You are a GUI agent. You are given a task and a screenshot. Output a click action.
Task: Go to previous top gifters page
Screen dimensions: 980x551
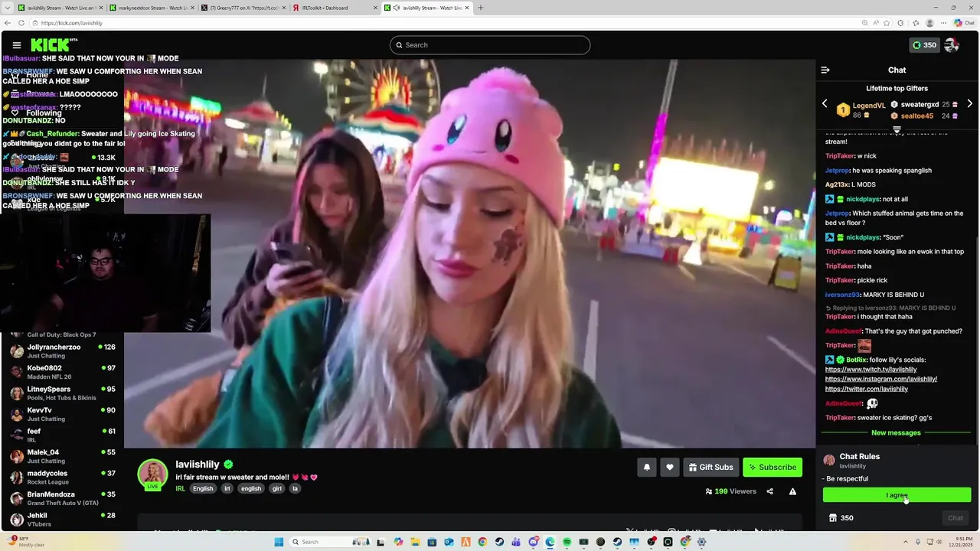coord(825,103)
